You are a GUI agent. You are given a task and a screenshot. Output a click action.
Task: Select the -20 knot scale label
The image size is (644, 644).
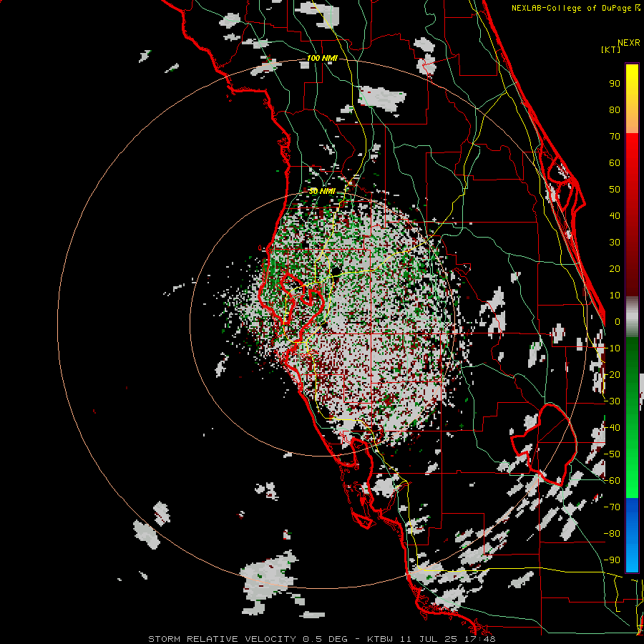(612, 375)
